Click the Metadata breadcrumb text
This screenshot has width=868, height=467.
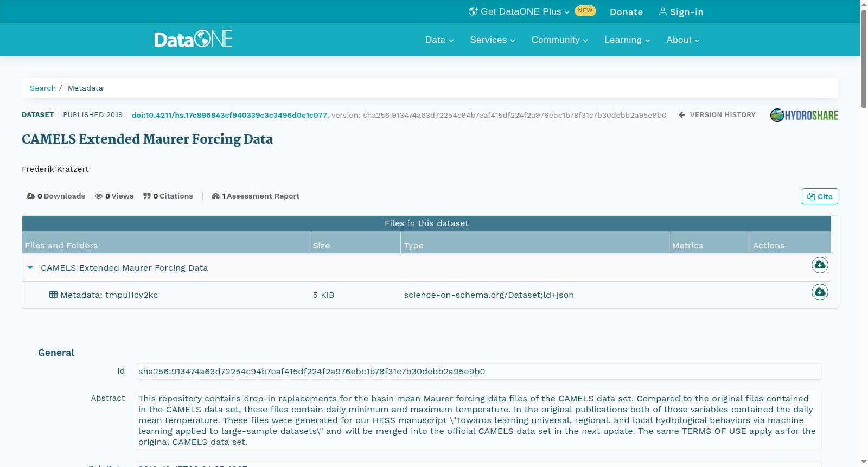click(85, 88)
